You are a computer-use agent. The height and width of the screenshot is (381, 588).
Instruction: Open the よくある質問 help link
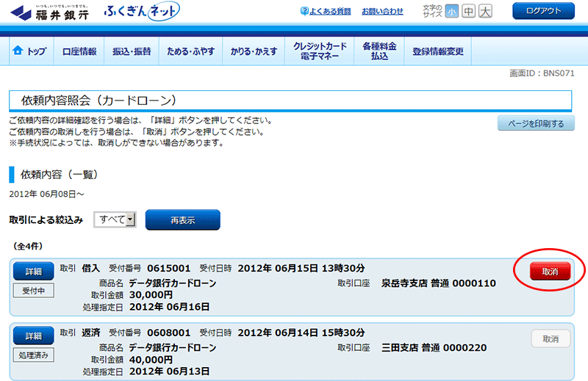click(326, 11)
